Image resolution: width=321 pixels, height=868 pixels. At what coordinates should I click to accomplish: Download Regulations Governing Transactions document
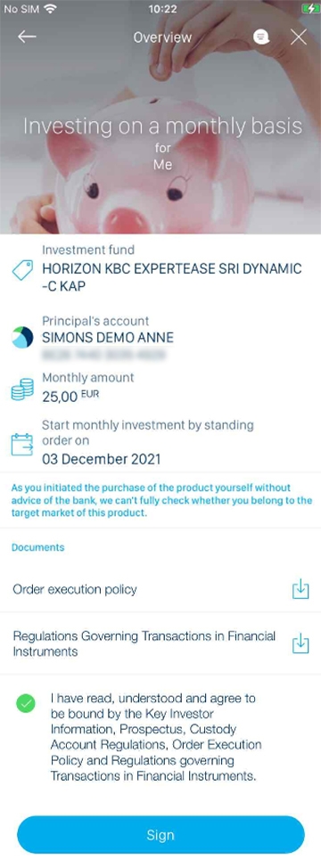point(300,643)
